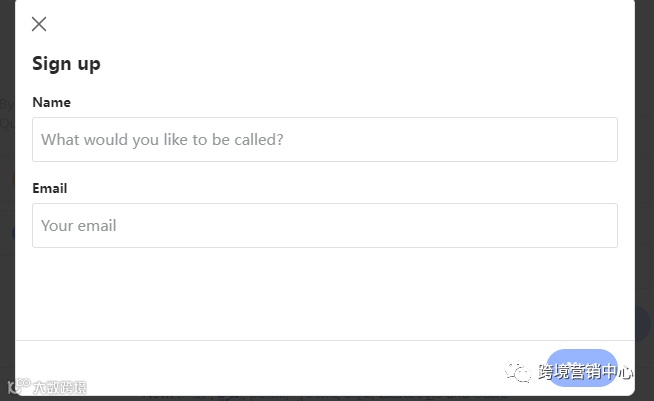Click the "Email" field label

pyautogui.click(x=49, y=188)
